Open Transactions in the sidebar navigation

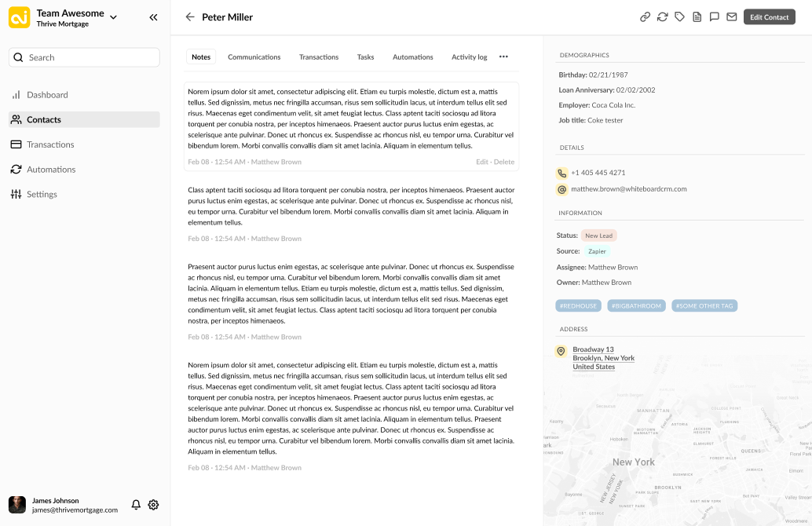pyautogui.click(x=50, y=144)
